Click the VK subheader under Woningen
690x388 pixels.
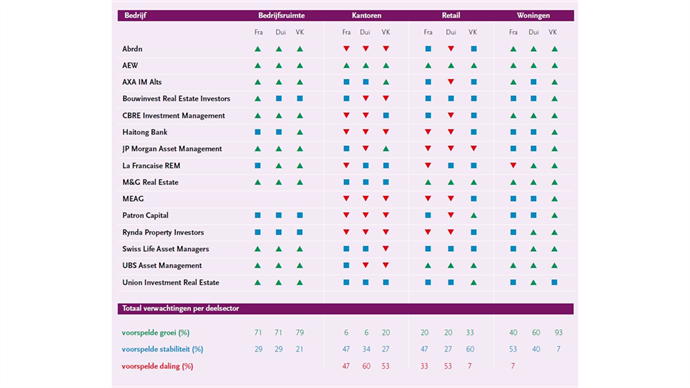(553, 32)
